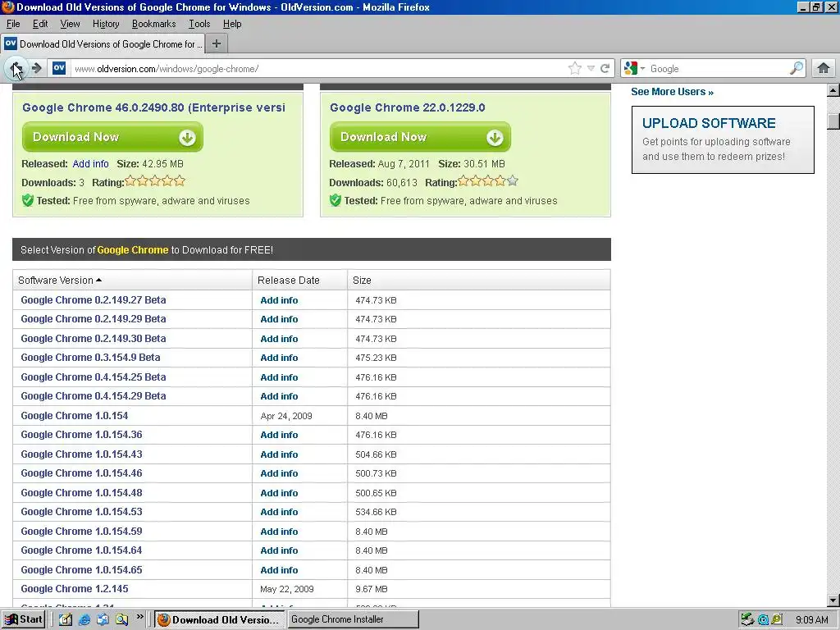Go back using the back arrow button
Viewport: 840px width, 630px height.
[15, 68]
